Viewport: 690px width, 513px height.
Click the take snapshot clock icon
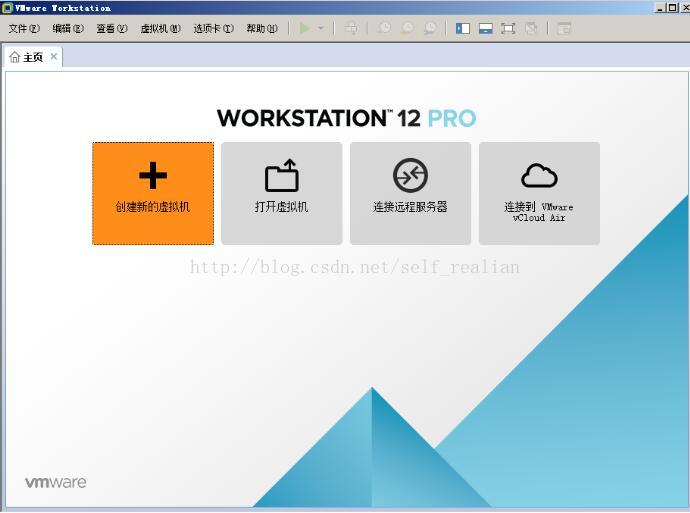click(384, 28)
